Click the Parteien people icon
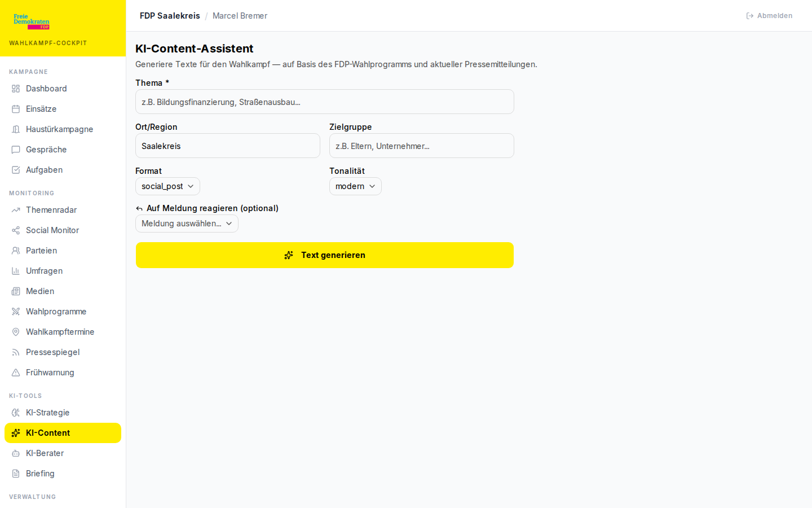The height and width of the screenshot is (508, 812). coord(16,251)
